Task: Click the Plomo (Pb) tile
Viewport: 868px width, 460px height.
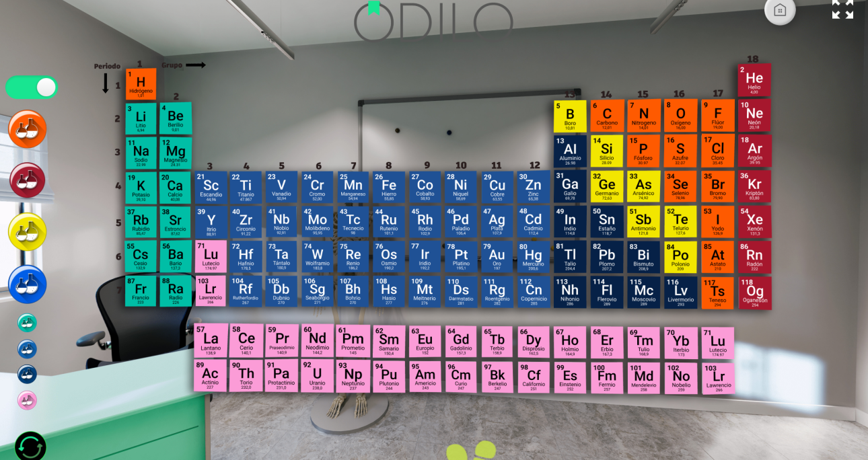Action: coord(607,257)
